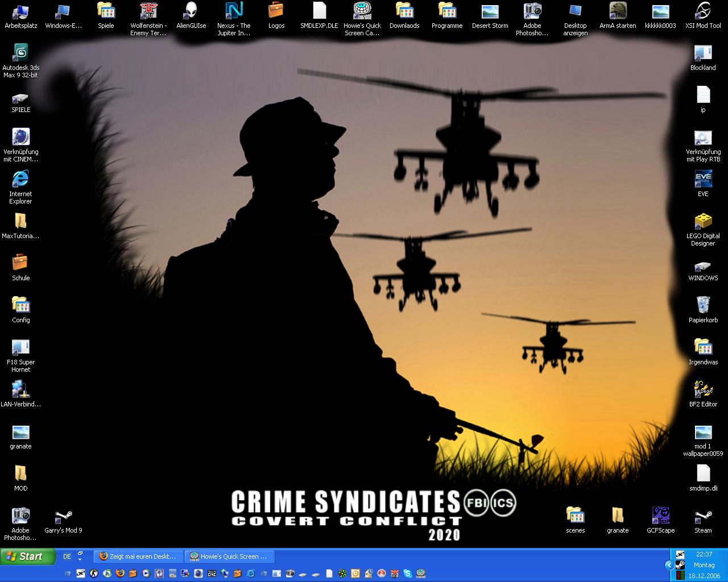The image size is (728, 582).
Task: Launch the XSI Mod Tool
Action: pyautogui.click(x=703, y=16)
